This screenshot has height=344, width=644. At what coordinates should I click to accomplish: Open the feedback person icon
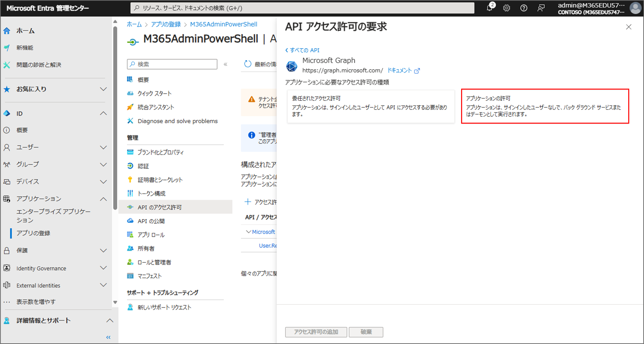pos(541,8)
